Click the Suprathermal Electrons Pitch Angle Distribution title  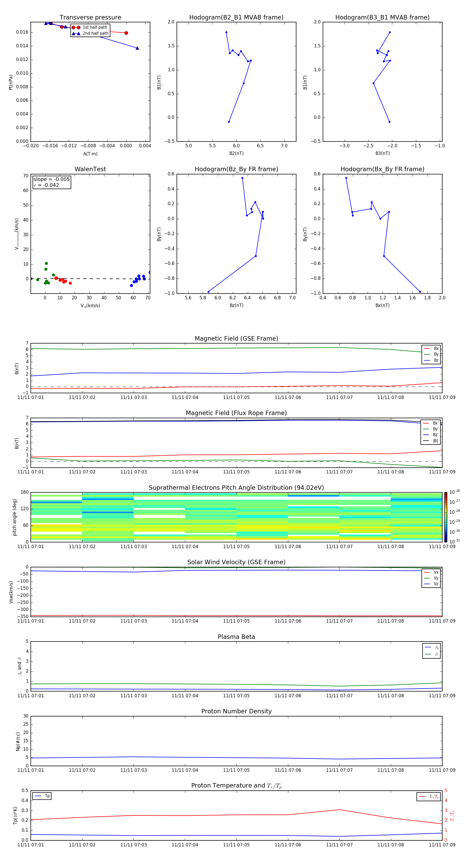[x=236, y=488]
